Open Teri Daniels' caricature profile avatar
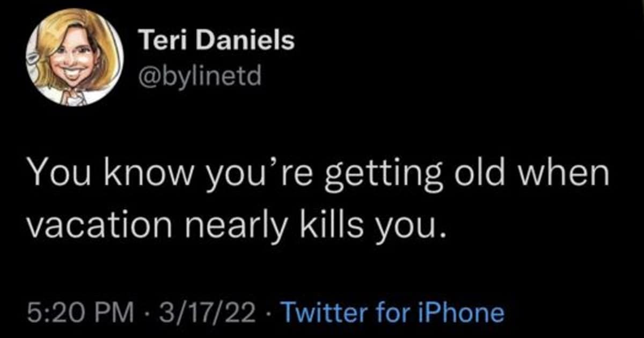This screenshot has height=338, width=644. [74, 57]
